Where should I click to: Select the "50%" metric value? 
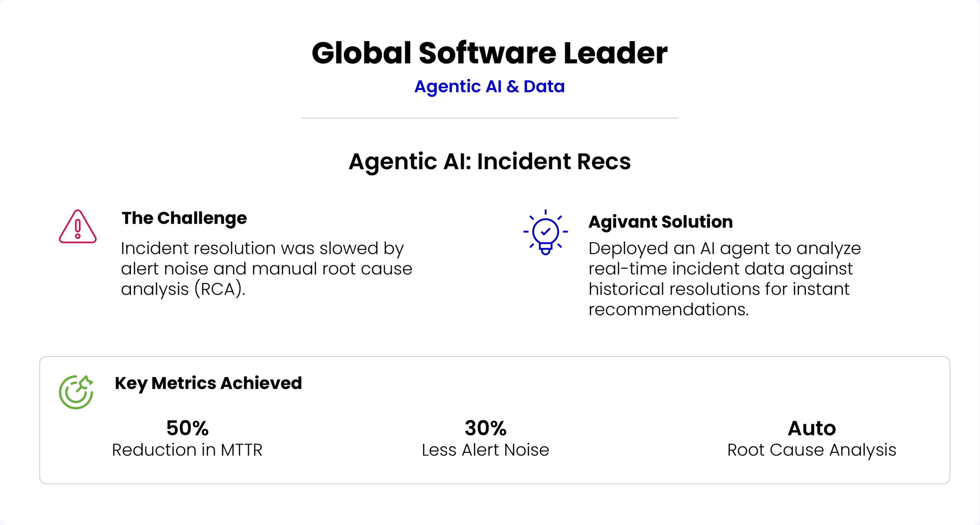click(x=187, y=428)
